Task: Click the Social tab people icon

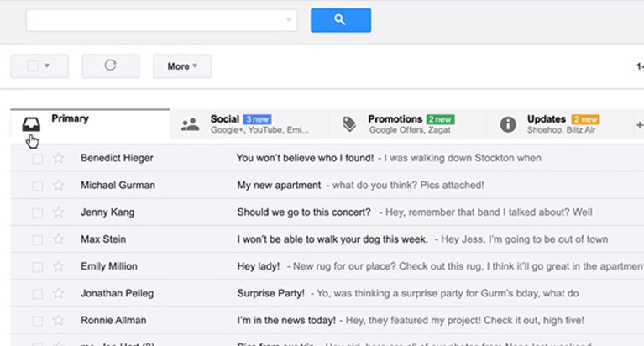Action: [190, 124]
